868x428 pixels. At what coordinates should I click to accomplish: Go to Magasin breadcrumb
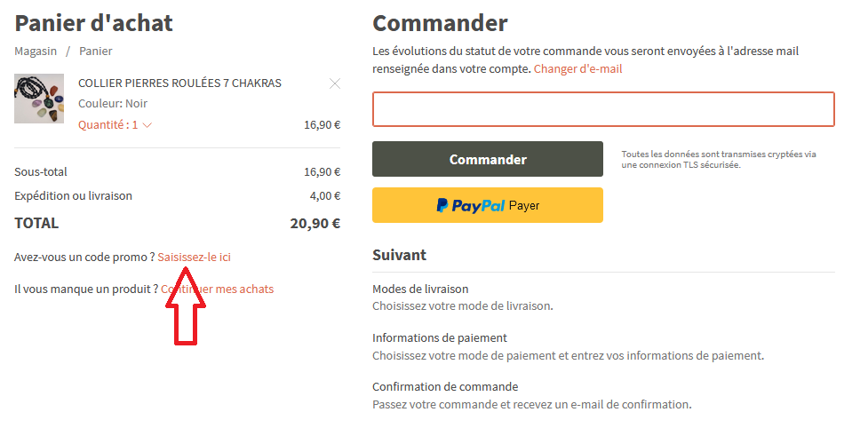pos(36,51)
